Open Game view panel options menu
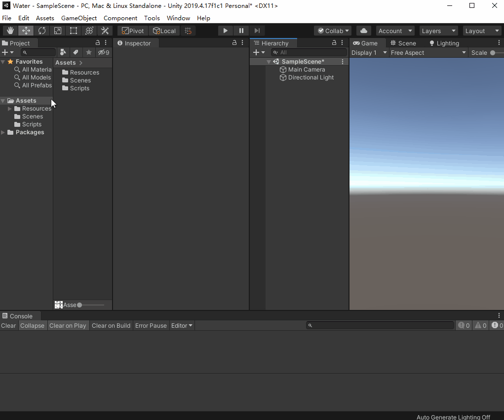 [499, 42]
